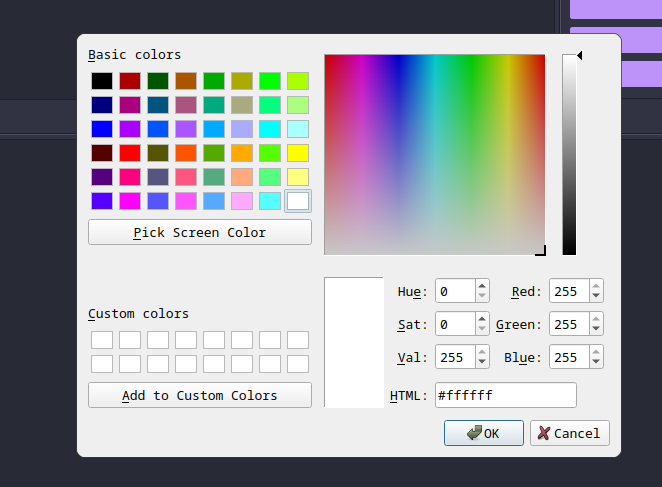662x487 pixels.
Task: Select the black basic color swatch
Action: pyautogui.click(x=102, y=81)
